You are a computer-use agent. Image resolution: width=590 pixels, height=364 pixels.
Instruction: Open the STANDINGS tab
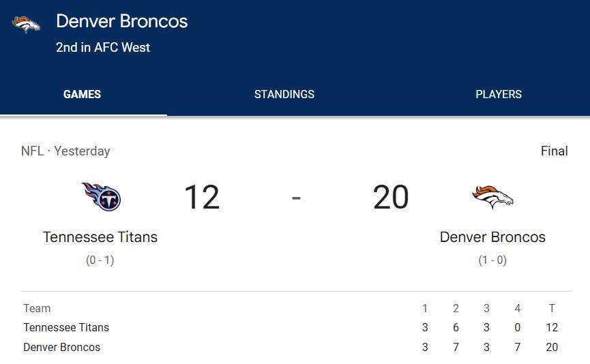[x=284, y=95]
